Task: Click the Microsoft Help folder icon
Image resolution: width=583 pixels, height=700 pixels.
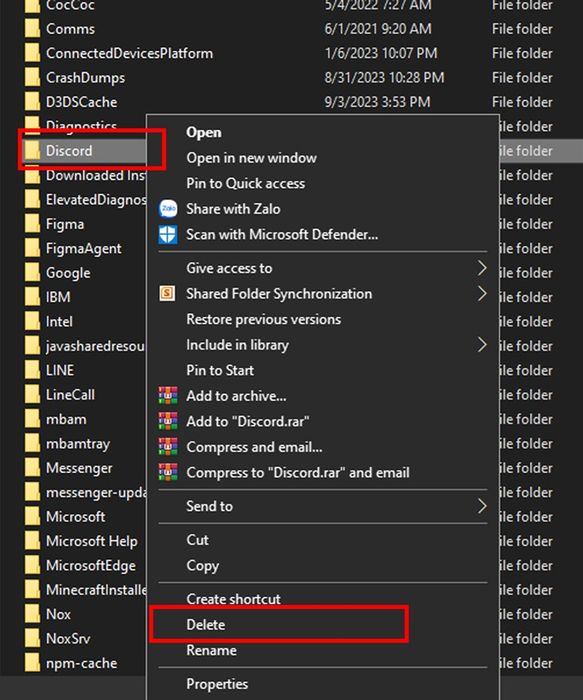Action: point(32,541)
